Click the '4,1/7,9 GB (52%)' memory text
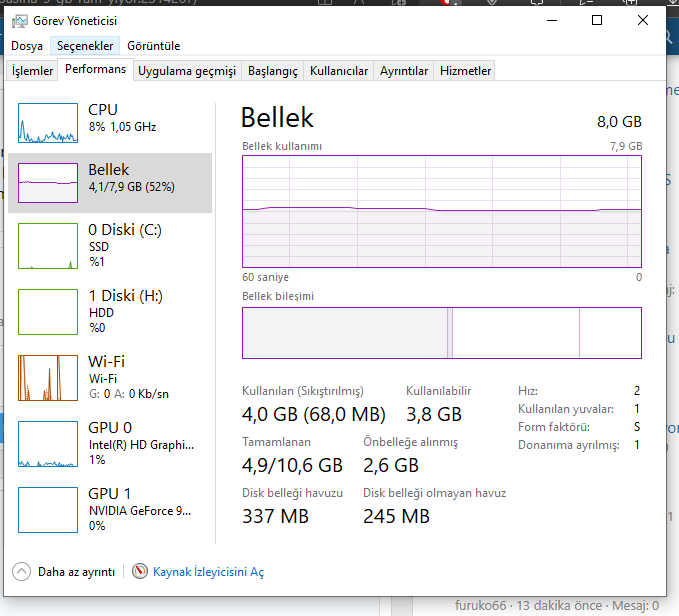This screenshot has height=616, width=679. pyautogui.click(x=132, y=187)
